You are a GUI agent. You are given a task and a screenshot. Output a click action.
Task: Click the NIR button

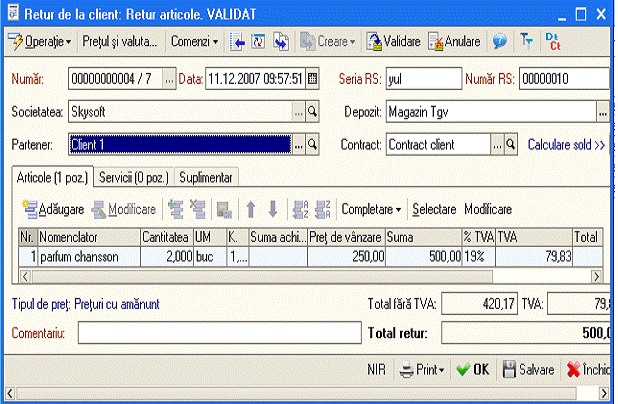click(x=376, y=370)
